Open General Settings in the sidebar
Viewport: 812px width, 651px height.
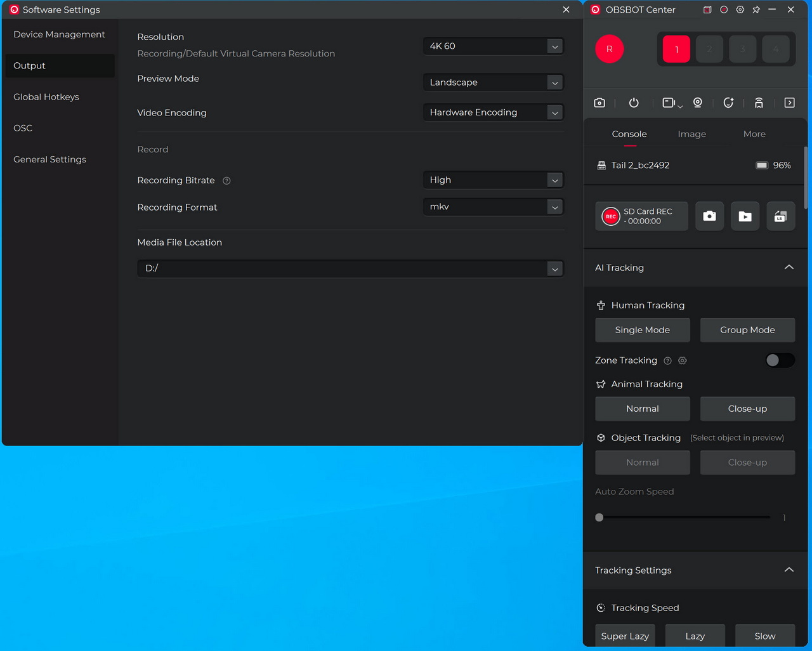(49, 159)
